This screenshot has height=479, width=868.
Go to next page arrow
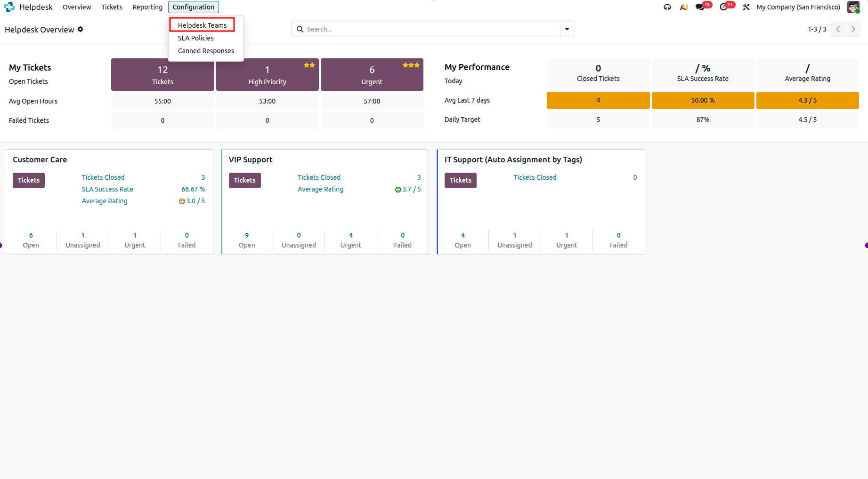853,29
